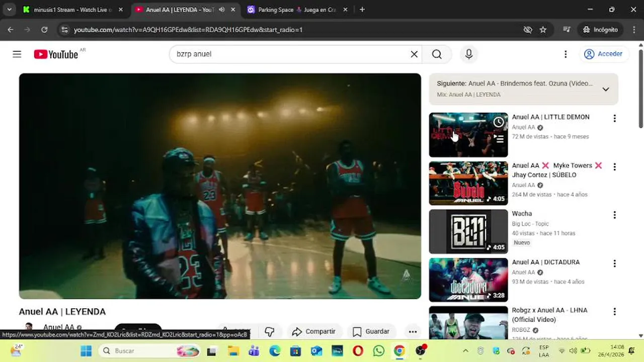Viewport: 644px width, 362px height.
Task: Go to YouTube home via logo
Action: [x=56, y=54]
